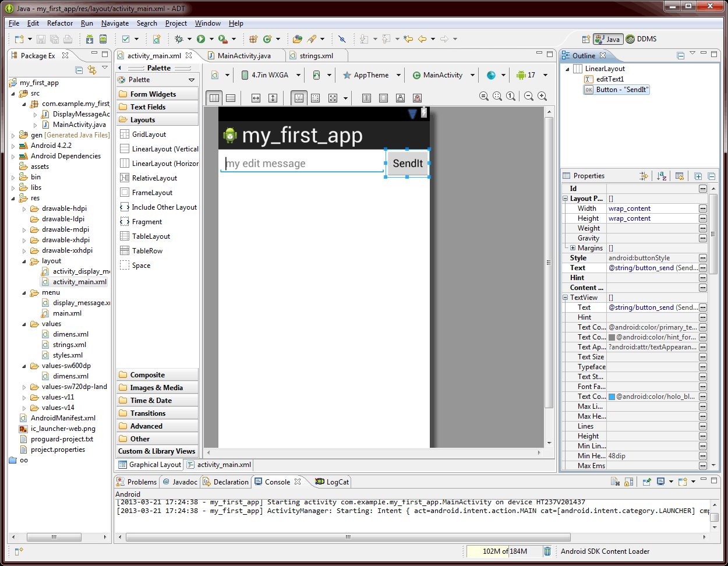Toggle Scroll Lock in Console
This screenshot has width=728, height=566.
tap(629, 482)
